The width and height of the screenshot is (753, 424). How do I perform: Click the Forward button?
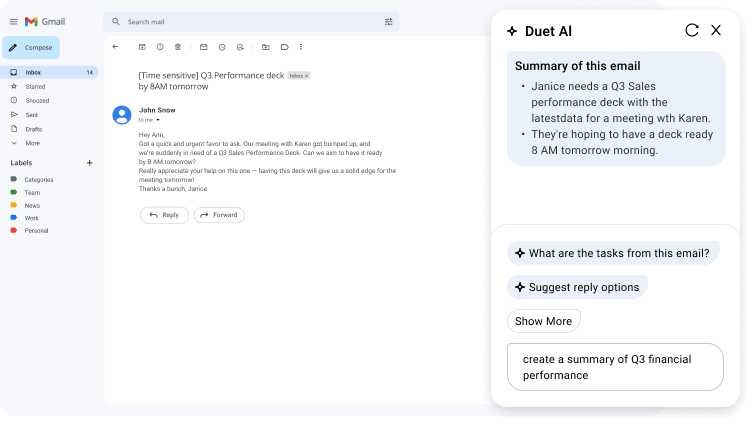[219, 215]
